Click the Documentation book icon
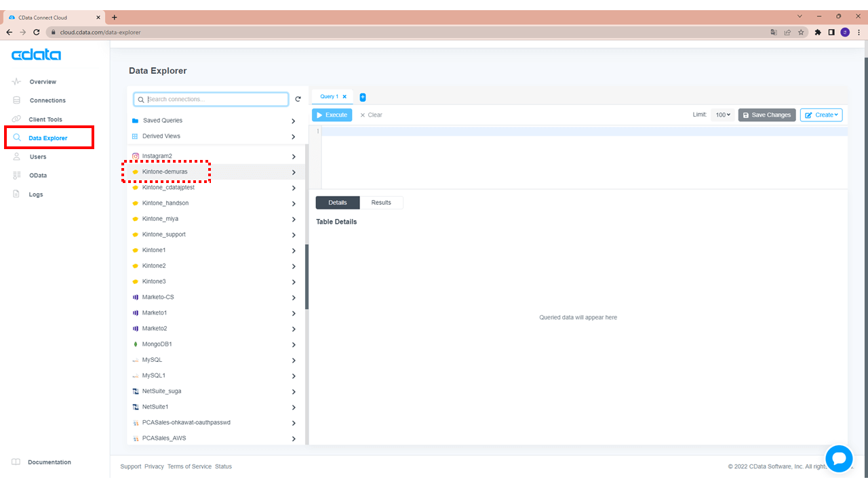The height and width of the screenshot is (488, 868). (x=16, y=462)
